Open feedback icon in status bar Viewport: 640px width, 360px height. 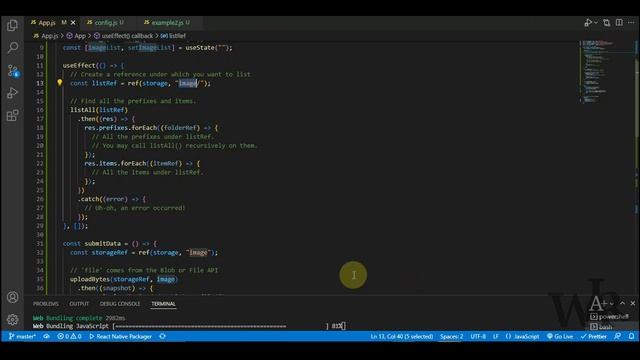click(x=618, y=336)
